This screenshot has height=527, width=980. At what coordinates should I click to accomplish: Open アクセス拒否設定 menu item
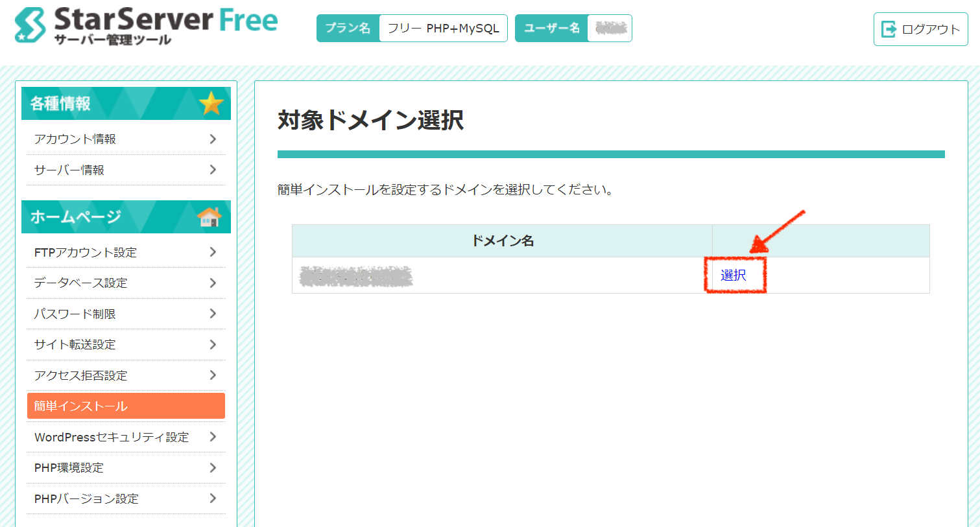(126, 375)
